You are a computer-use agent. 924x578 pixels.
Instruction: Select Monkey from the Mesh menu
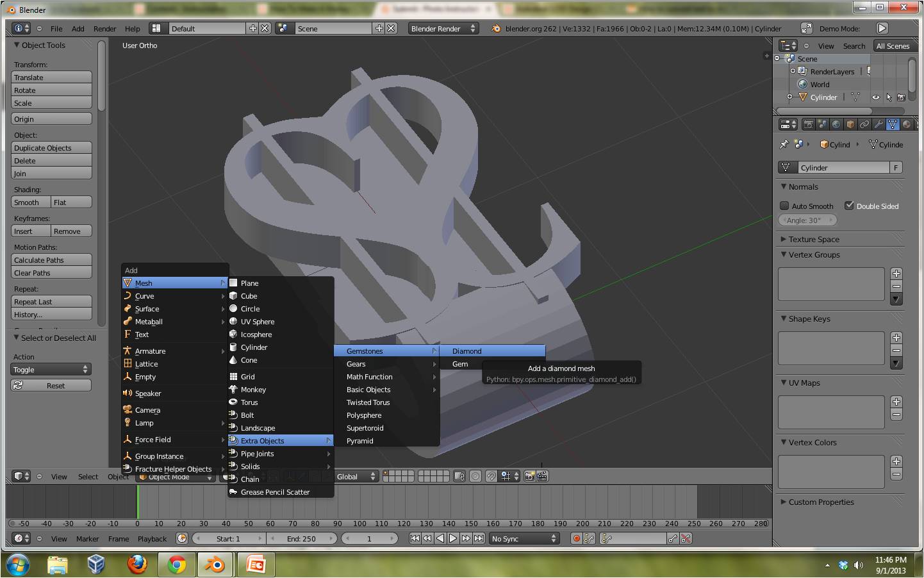point(281,389)
